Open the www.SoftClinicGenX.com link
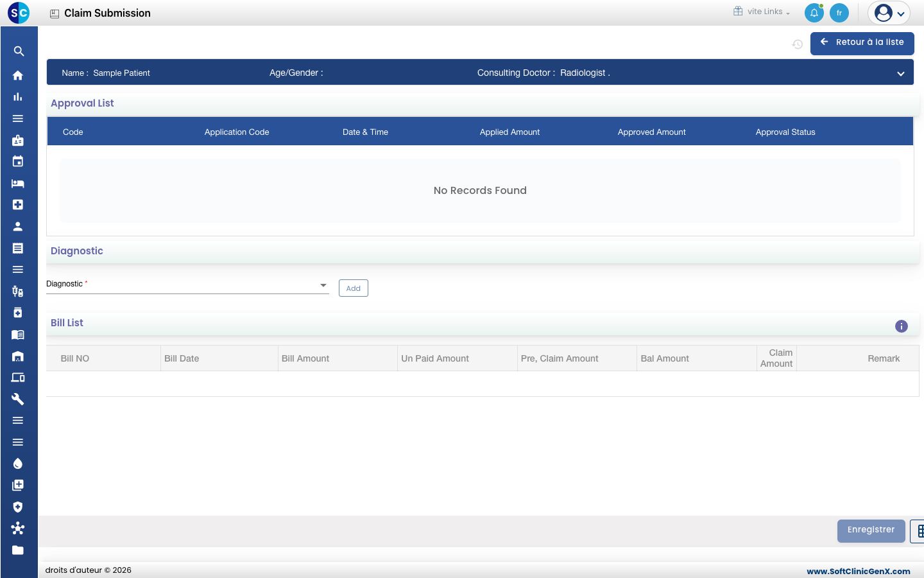 pos(859,571)
